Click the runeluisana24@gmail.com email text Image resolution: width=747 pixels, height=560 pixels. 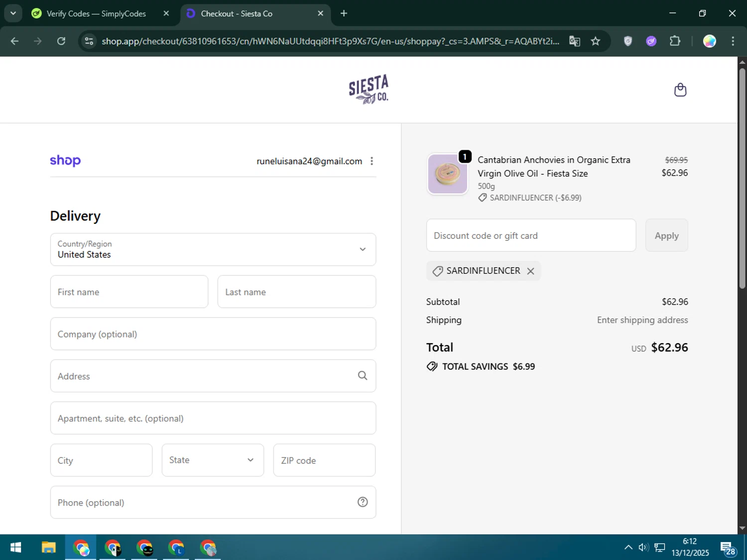(x=309, y=161)
